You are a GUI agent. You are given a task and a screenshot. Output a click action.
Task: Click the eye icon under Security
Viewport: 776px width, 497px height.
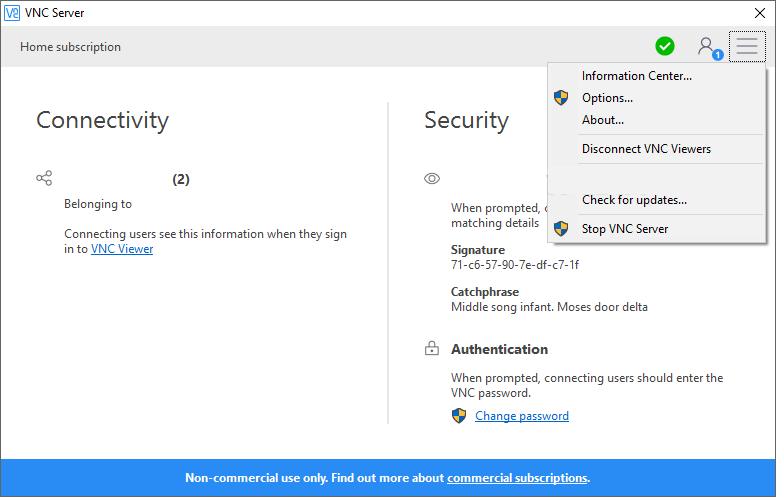click(x=432, y=178)
